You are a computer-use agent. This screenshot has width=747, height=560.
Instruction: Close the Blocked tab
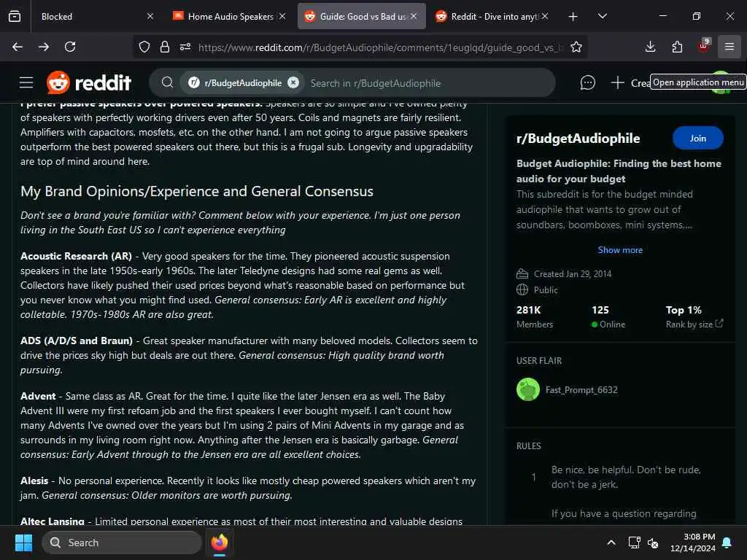click(150, 16)
